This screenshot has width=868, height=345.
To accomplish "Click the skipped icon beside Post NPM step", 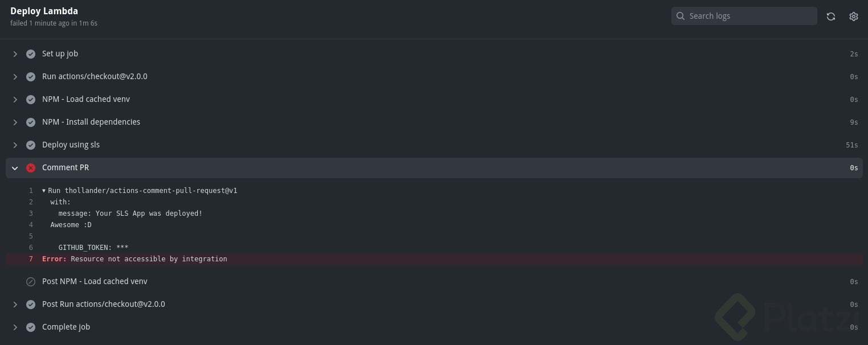I will click(x=31, y=282).
